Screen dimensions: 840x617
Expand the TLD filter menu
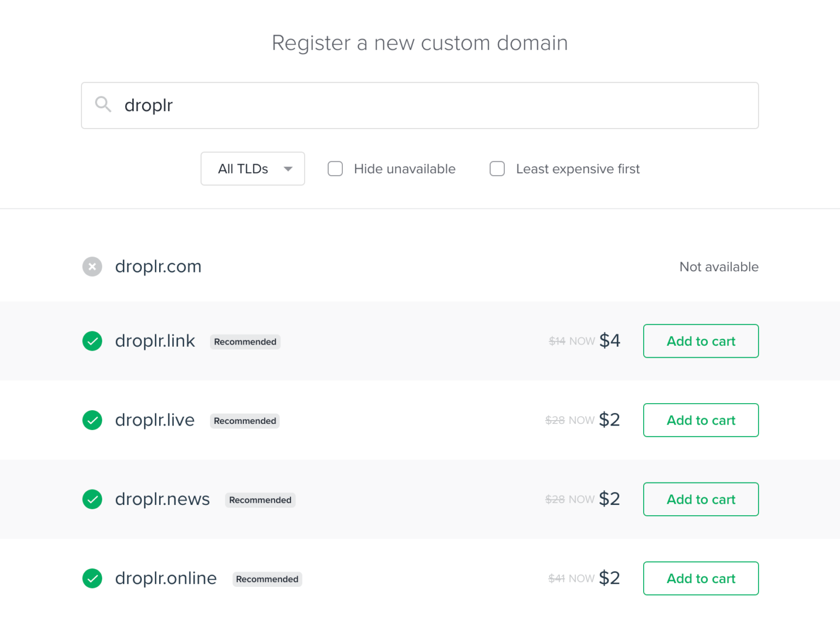252,168
